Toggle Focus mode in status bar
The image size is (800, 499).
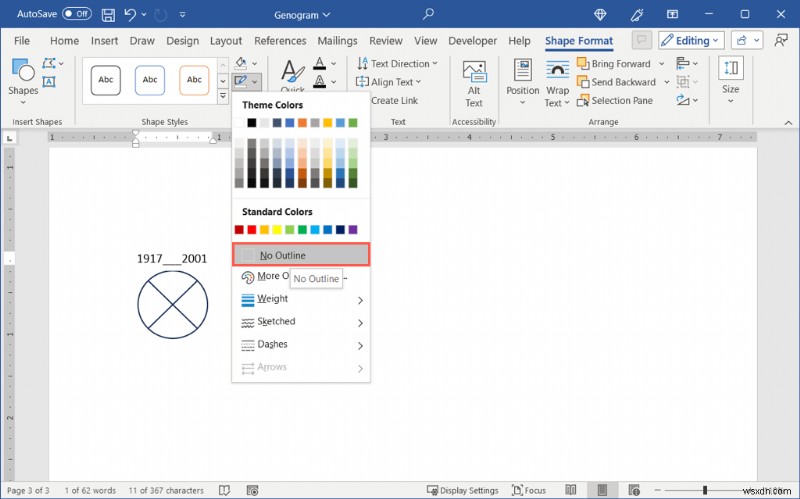[529, 490]
